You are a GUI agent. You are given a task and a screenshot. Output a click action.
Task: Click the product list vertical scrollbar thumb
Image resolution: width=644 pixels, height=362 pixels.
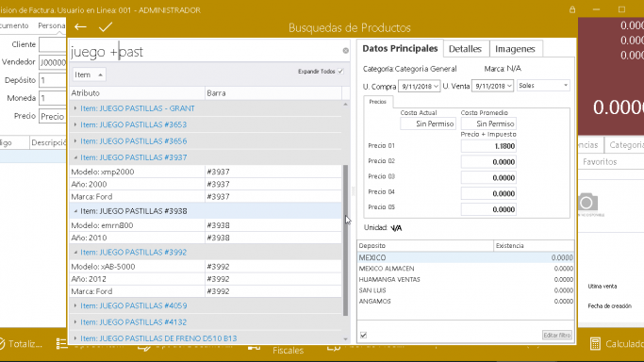click(x=345, y=240)
